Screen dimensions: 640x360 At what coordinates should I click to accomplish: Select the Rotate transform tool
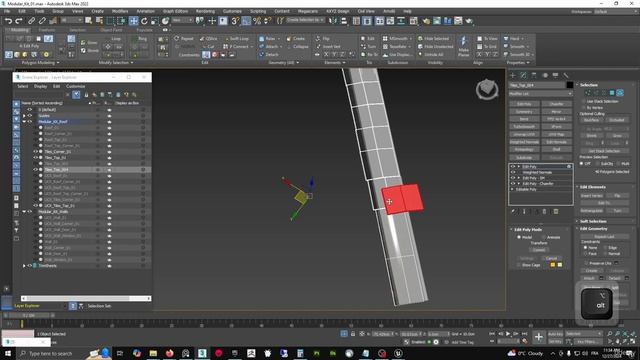pyautogui.click(x=144, y=20)
